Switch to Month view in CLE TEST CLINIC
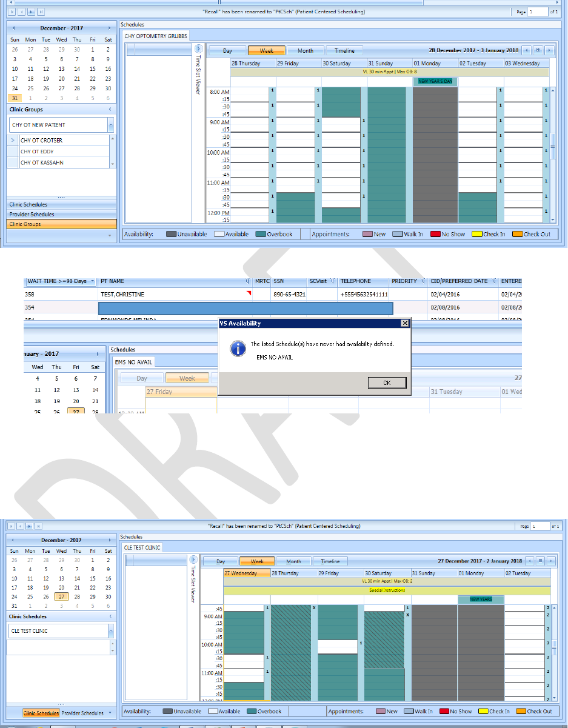This screenshot has height=728, width=568. (293, 561)
